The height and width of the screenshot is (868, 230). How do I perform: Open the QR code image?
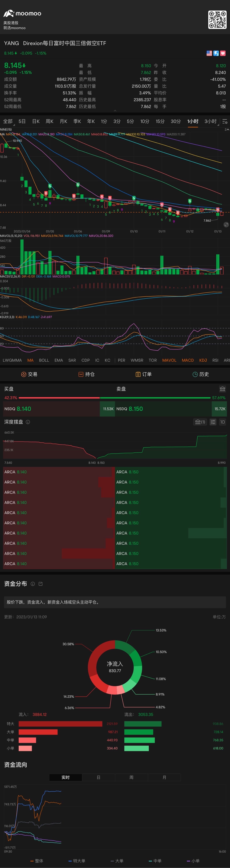[x=217, y=20]
